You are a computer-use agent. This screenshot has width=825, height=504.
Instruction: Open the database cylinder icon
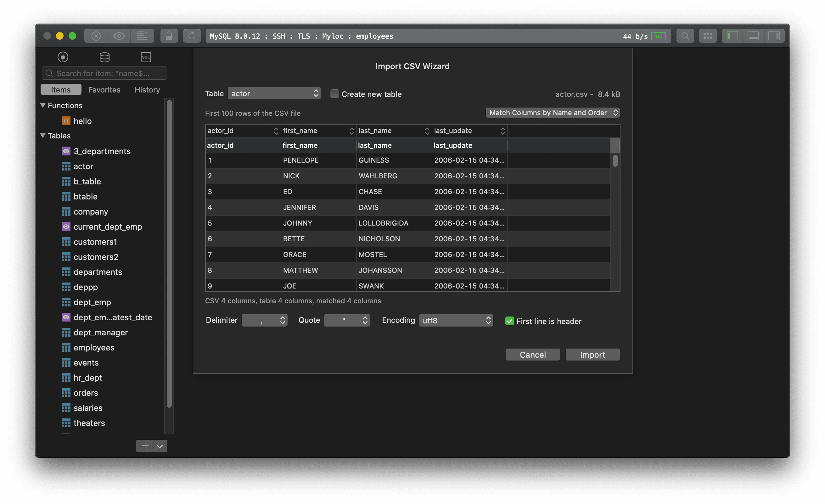(x=104, y=57)
